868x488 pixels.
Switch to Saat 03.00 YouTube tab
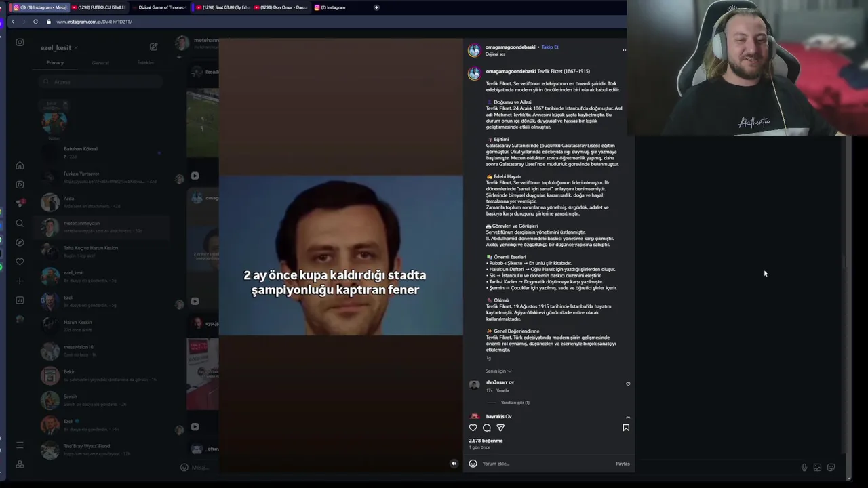[x=222, y=7]
